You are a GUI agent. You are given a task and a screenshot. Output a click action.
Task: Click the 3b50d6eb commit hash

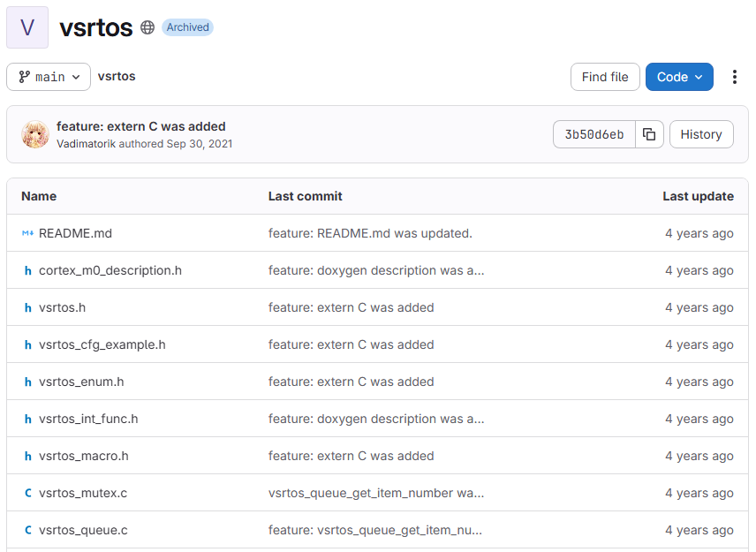pyautogui.click(x=594, y=134)
